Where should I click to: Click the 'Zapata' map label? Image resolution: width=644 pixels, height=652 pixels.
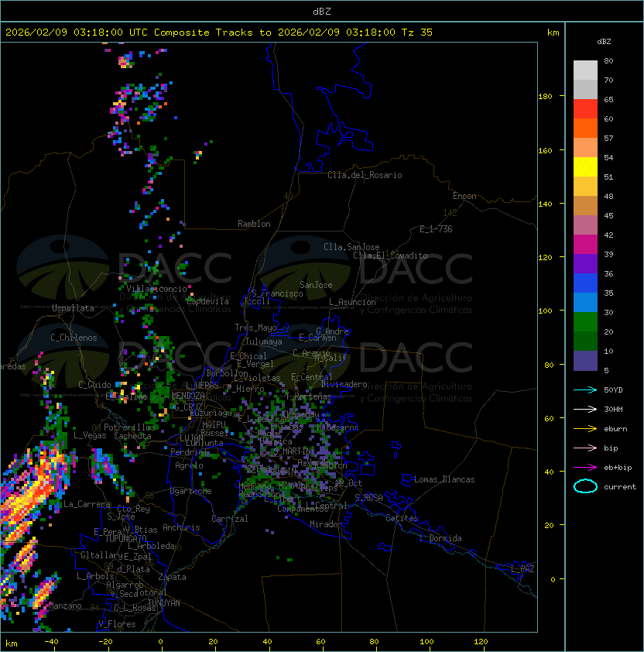pos(172,577)
